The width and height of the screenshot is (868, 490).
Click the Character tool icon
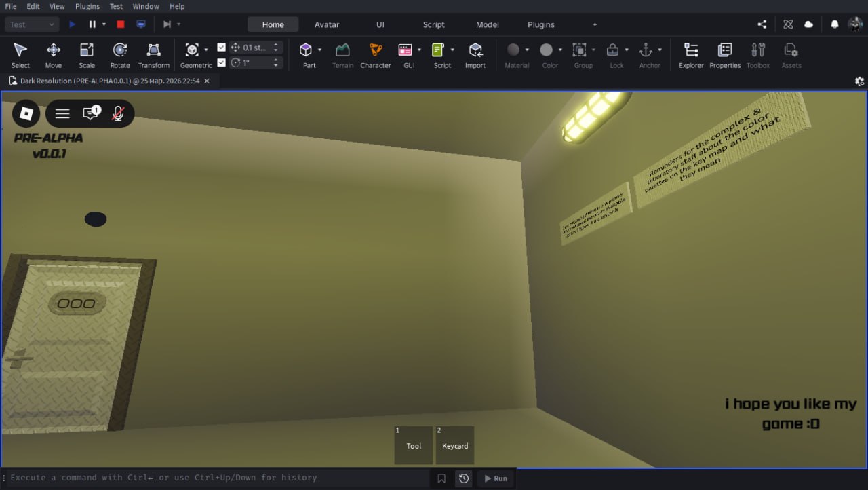coord(376,50)
